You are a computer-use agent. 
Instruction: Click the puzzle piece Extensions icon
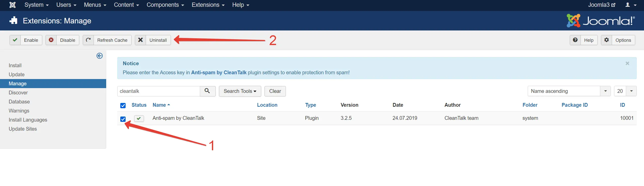13,20
